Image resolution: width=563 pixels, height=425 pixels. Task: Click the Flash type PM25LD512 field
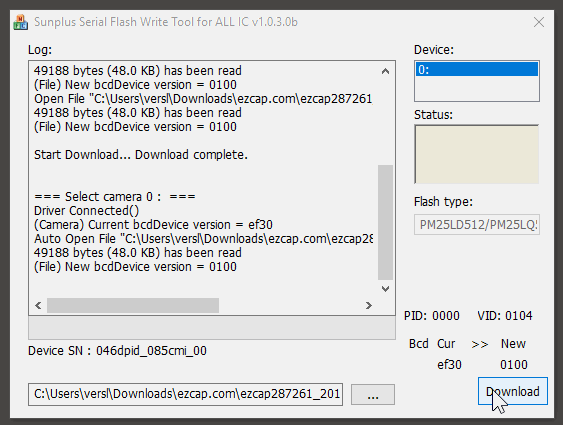pos(477,225)
